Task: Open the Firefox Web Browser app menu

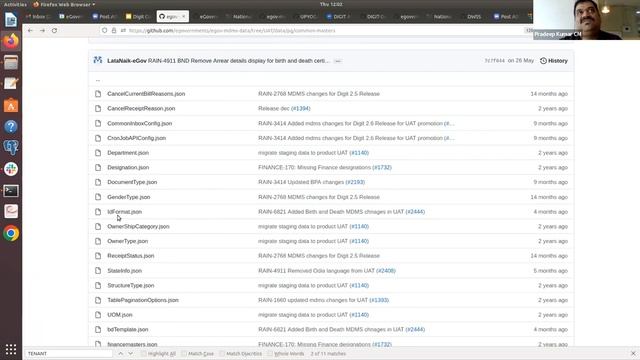Action: click(64, 4)
